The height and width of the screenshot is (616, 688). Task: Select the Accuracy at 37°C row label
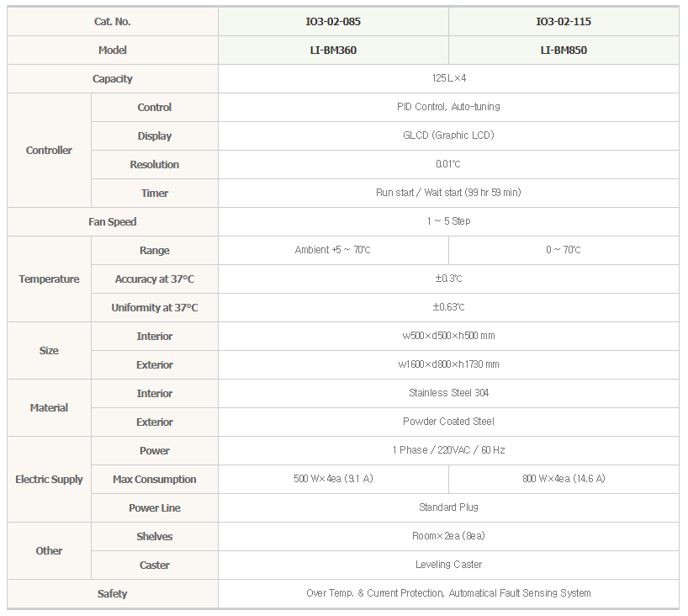[155, 279]
